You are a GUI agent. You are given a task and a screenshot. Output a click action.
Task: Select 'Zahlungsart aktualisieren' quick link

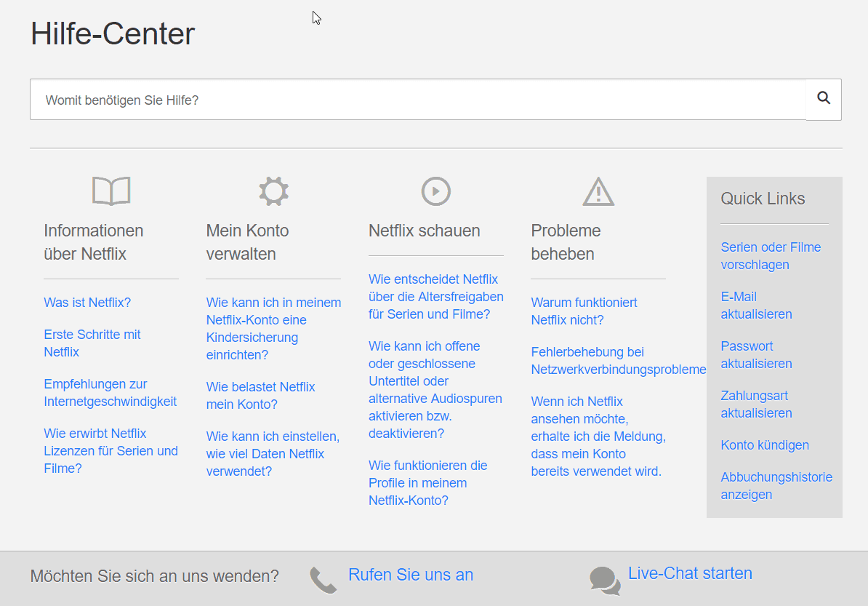756,404
